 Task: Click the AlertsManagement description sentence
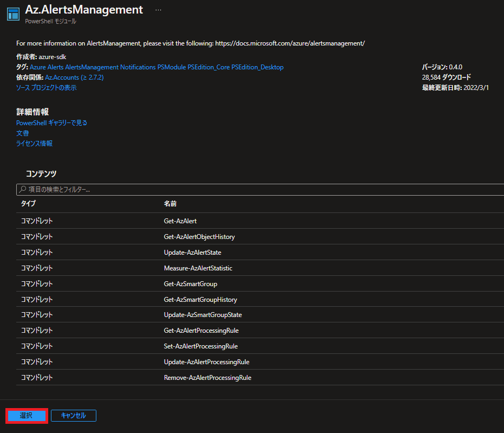191,43
